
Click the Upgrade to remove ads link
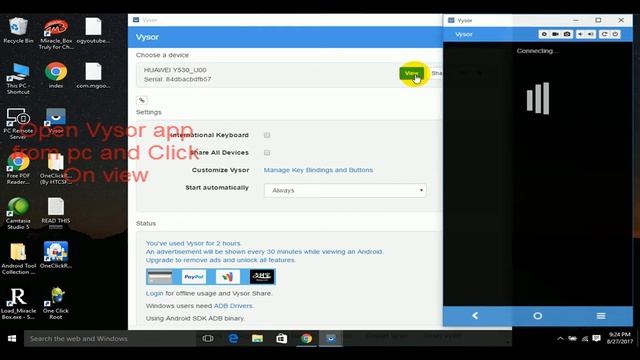pos(220,260)
